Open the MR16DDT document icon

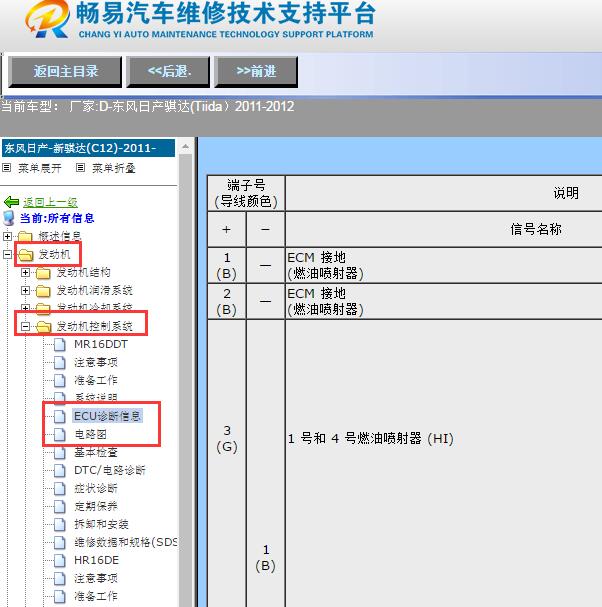click(60, 345)
